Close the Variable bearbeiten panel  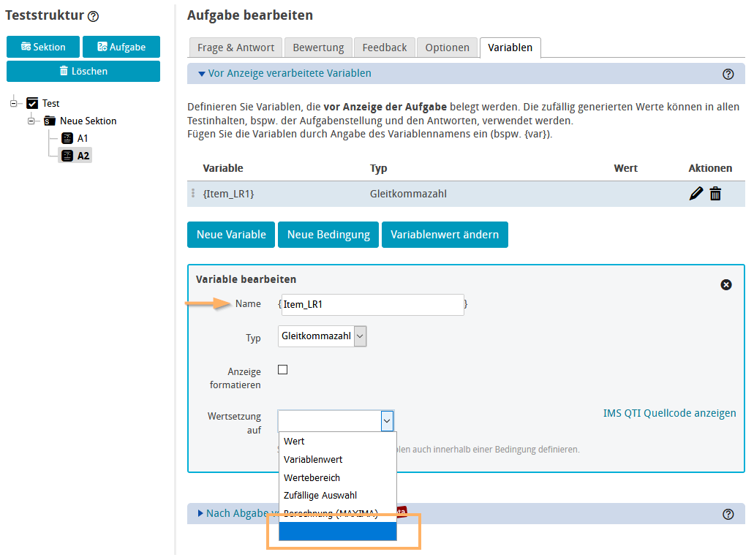726,284
